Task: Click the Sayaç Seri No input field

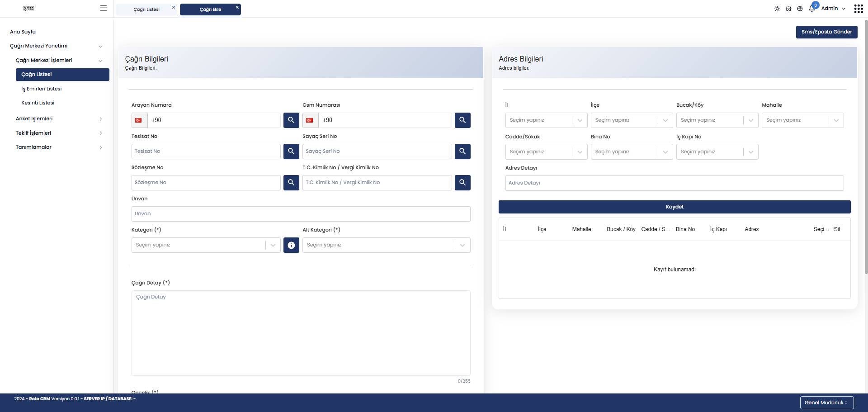Action: pyautogui.click(x=377, y=152)
